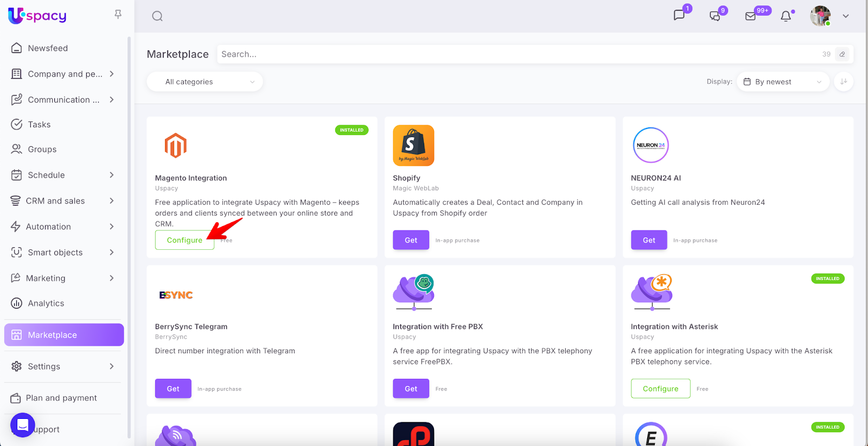Screen dimensions: 868x446
Task: Click the search magnifier icon in top bar
Action: coord(157,16)
